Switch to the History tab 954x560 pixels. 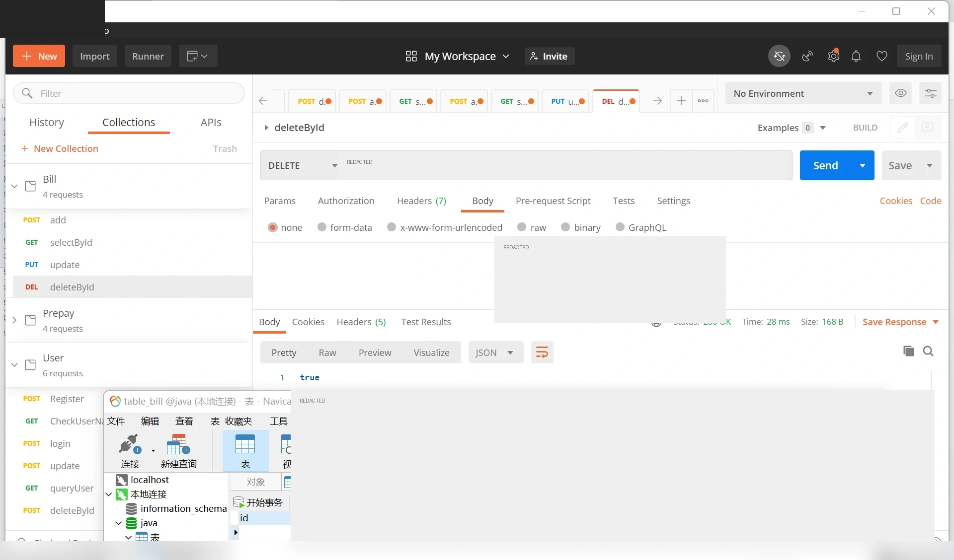click(47, 122)
